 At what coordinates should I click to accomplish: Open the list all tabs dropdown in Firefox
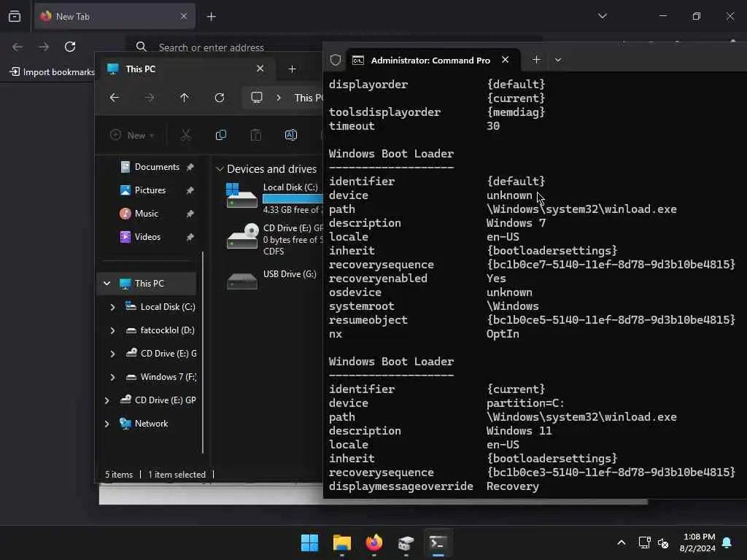click(x=602, y=16)
